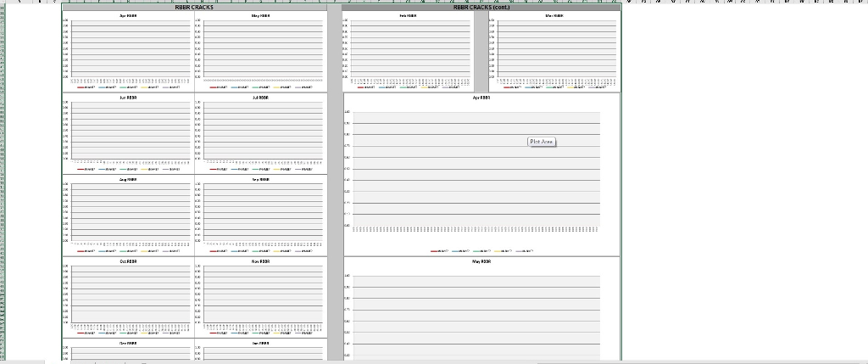
Task: Select the plot area of the large May RBBR chart
Action: pyautogui.click(x=476, y=318)
